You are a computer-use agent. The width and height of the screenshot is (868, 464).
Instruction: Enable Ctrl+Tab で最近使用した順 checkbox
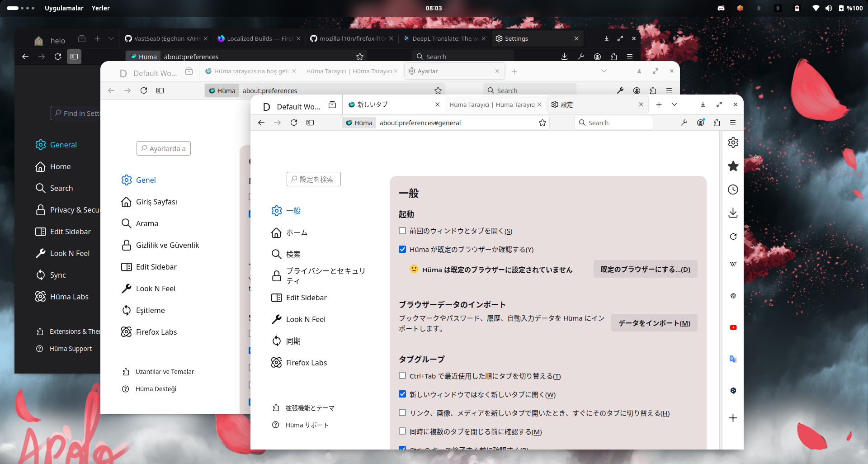click(x=402, y=375)
